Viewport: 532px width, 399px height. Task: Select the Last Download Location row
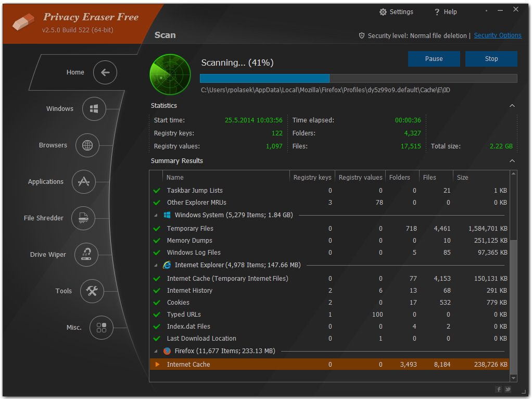click(330, 339)
